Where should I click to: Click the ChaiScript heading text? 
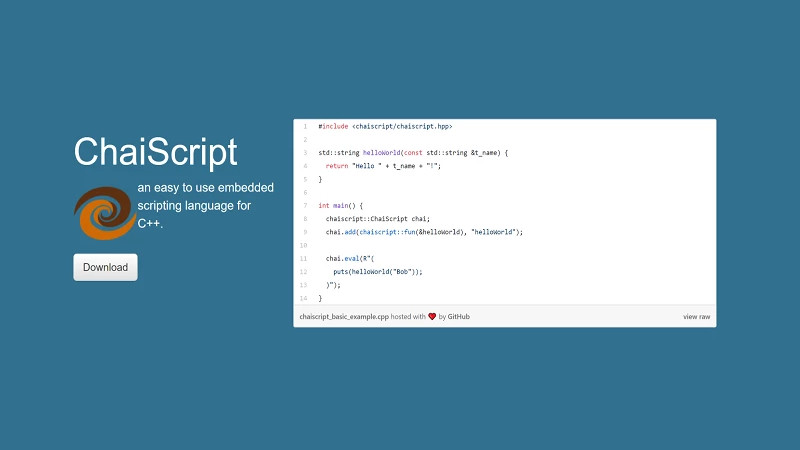(x=155, y=153)
